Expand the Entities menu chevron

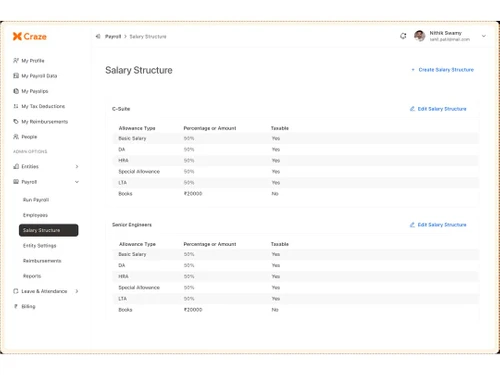click(x=77, y=166)
